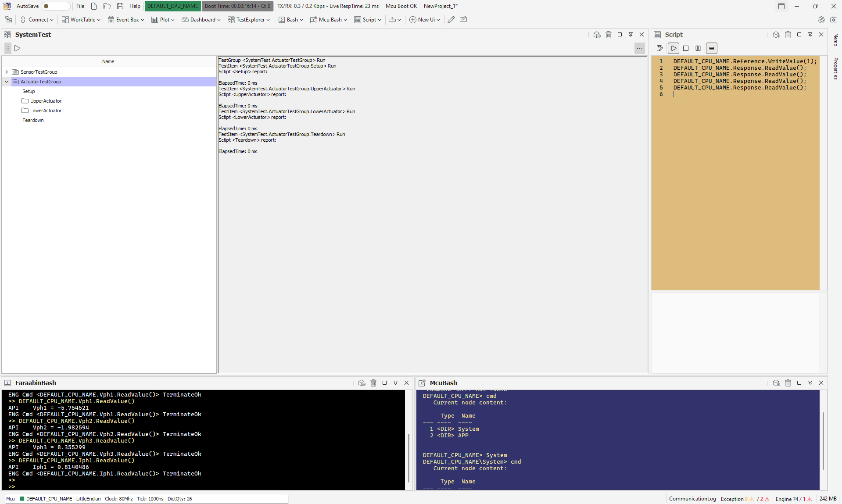
Task: Create a new project file icon
Action: [94, 6]
